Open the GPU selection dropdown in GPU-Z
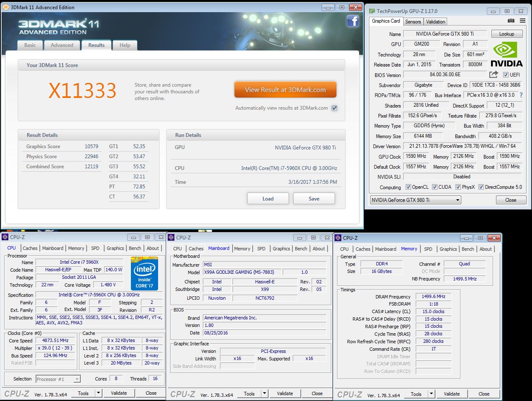The height and width of the screenshot is (401, 532). (415, 200)
